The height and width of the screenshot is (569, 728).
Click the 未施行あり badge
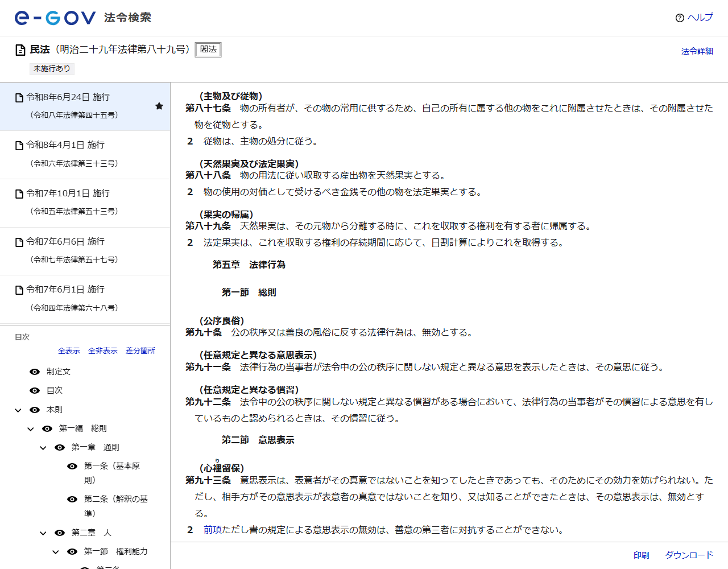[52, 68]
